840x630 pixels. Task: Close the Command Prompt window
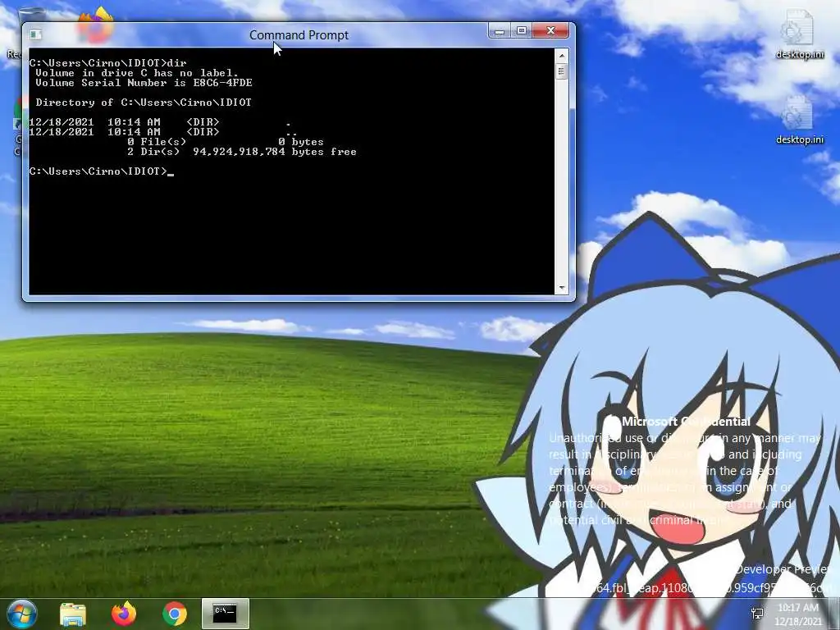point(550,31)
